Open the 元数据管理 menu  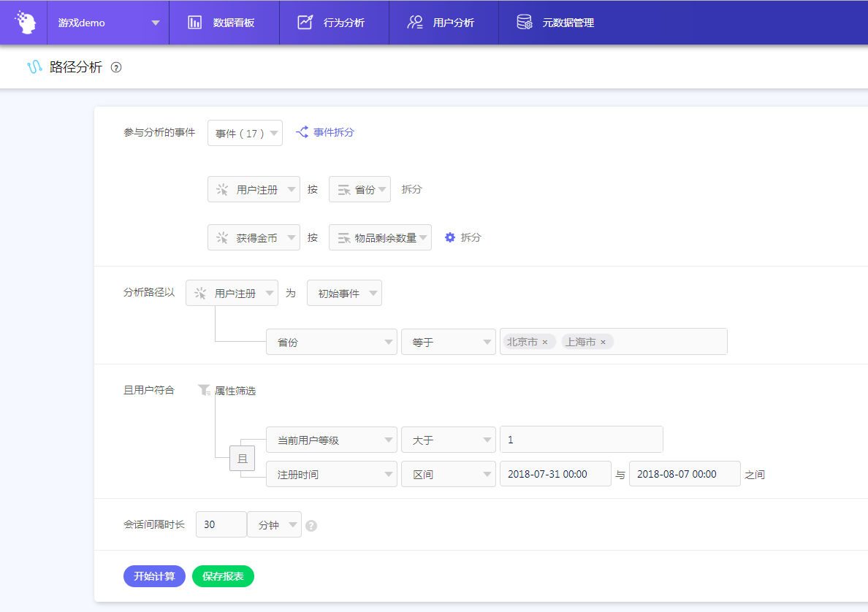(x=557, y=23)
